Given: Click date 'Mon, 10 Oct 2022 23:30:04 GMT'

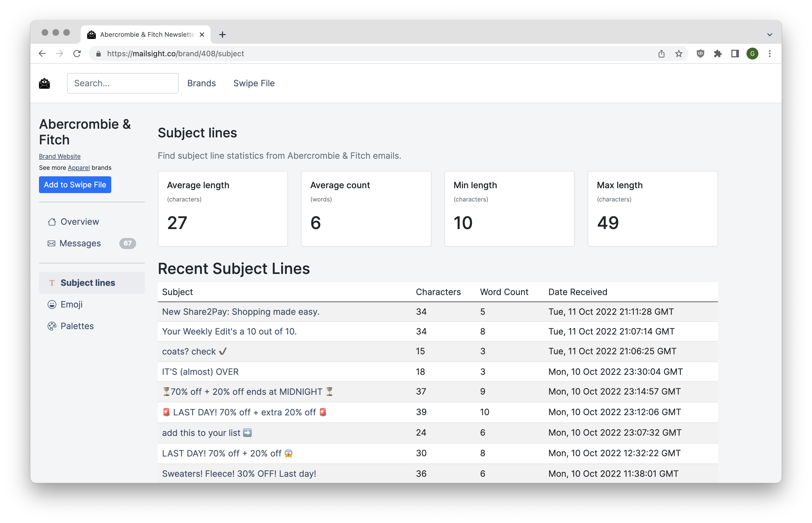Looking at the screenshot, I should [x=615, y=372].
